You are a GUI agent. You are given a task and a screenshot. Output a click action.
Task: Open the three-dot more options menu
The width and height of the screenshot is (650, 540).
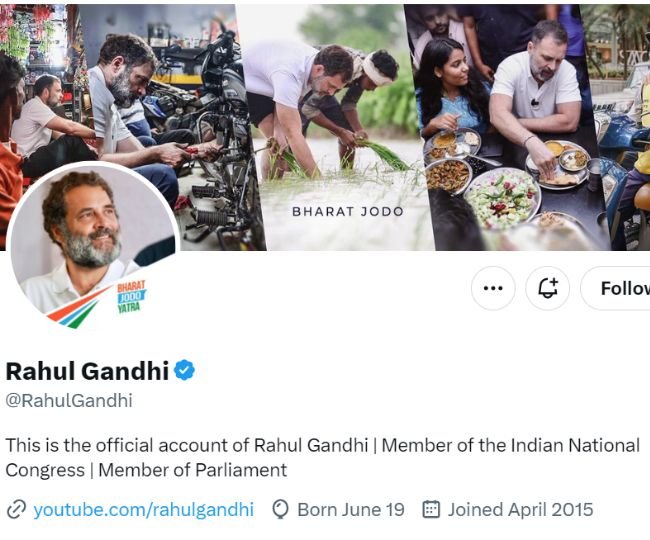492,288
